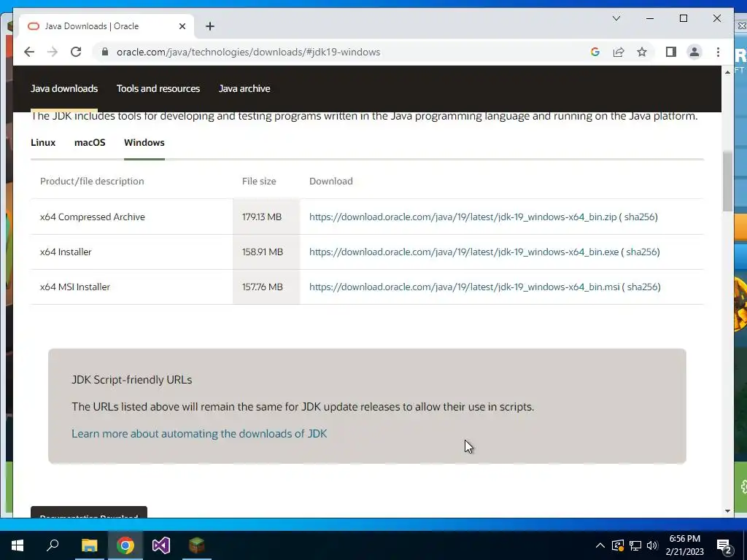
Task: Open Java archive navigation item
Action: tap(244, 88)
